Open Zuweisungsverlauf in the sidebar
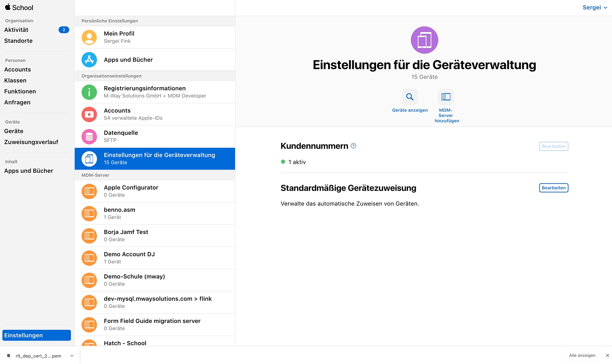The height and width of the screenshot is (364, 612). pos(31,142)
